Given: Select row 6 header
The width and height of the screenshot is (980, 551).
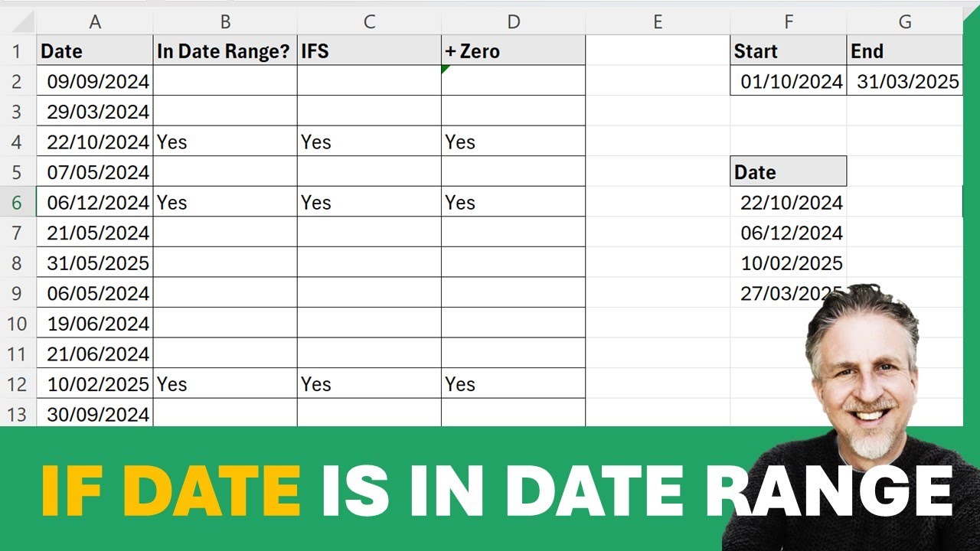Looking at the screenshot, I should coord(18,203).
